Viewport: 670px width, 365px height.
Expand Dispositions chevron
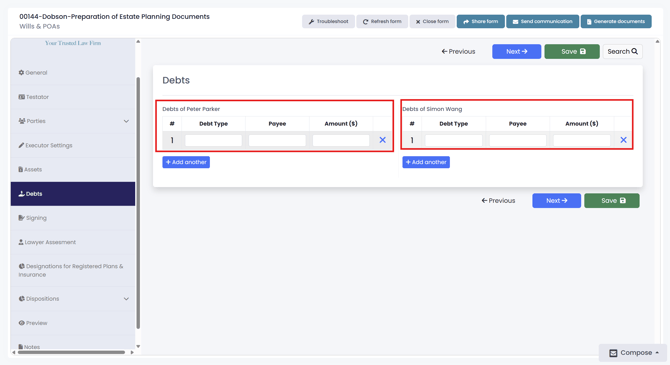pos(126,299)
